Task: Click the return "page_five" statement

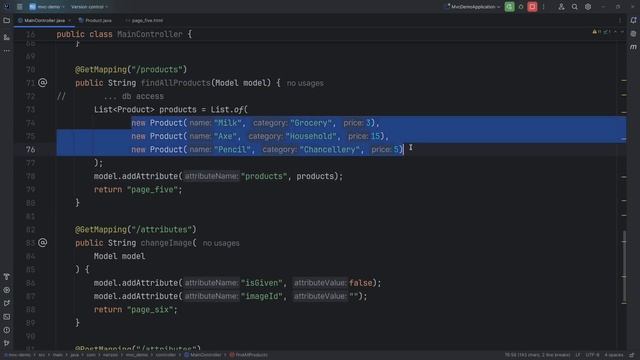Action: coord(138,190)
